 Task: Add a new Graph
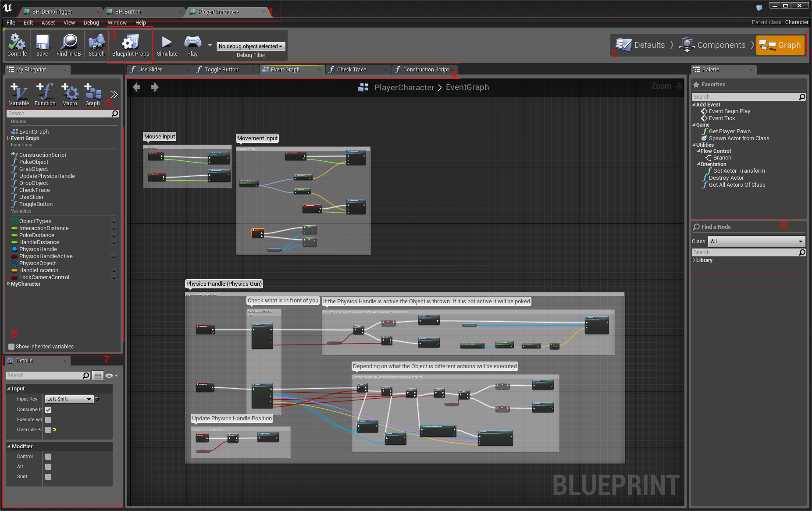tap(93, 95)
